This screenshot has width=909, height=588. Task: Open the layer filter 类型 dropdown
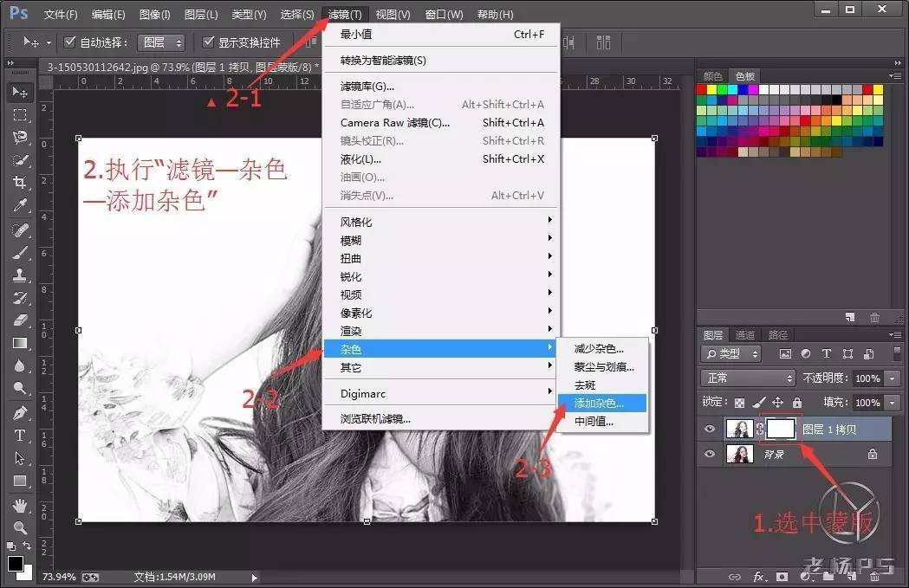pos(731,353)
